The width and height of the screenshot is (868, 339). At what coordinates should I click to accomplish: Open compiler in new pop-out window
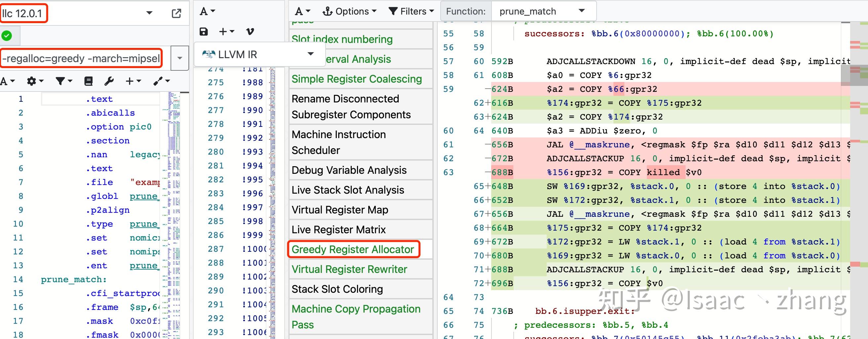(176, 14)
